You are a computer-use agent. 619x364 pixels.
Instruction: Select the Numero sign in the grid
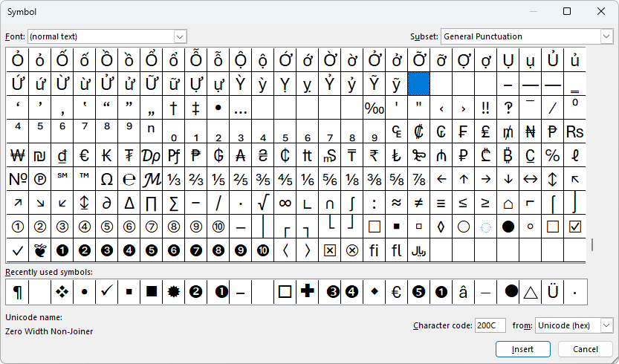click(x=17, y=179)
